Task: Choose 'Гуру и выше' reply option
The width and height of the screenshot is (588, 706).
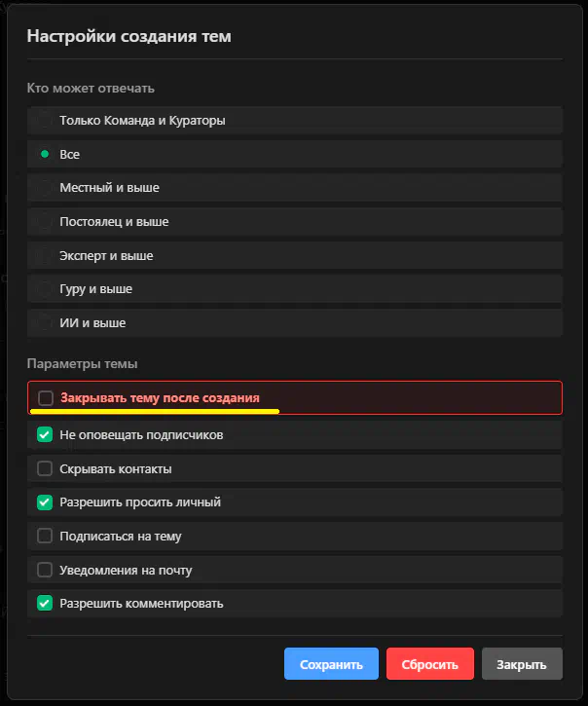Action: click(45, 289)
